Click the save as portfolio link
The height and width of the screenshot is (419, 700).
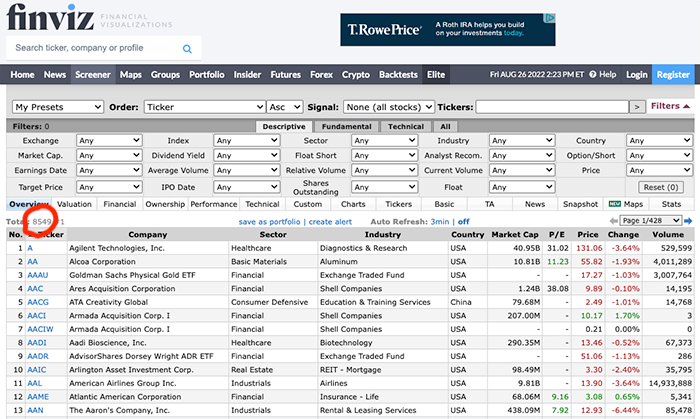coord(270,221)
